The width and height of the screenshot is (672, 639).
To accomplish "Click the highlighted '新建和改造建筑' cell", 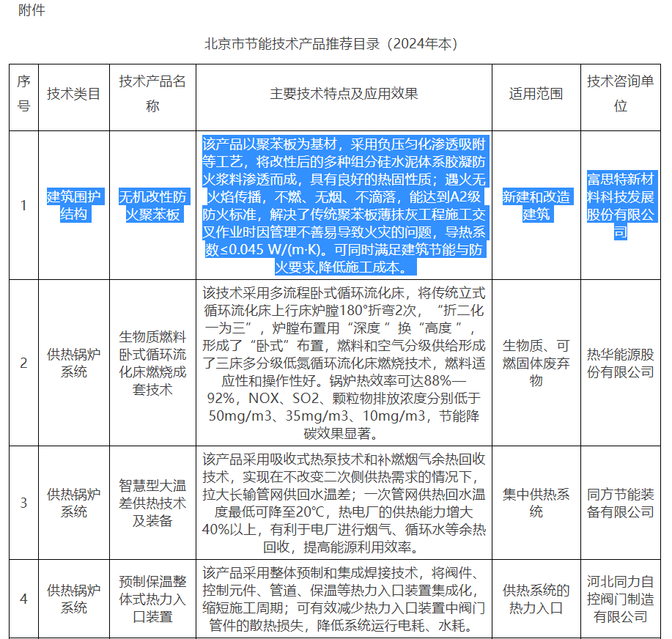I will (536, 205).
